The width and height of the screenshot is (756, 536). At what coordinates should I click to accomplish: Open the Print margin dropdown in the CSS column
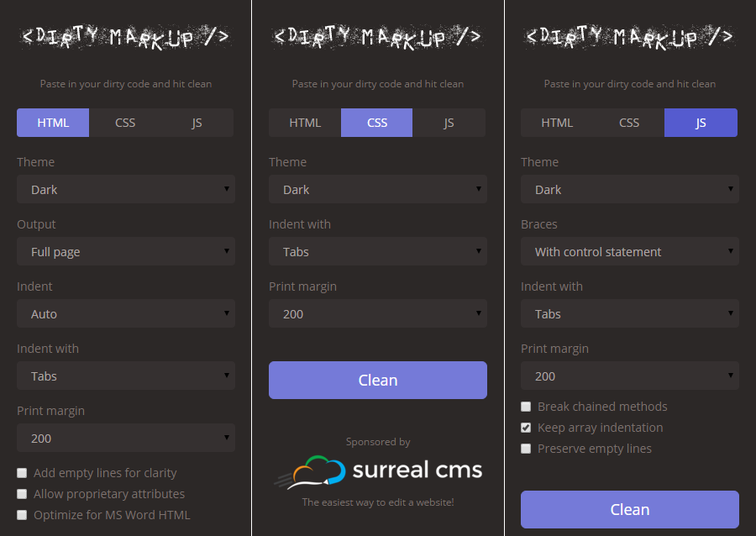point(378,313)
